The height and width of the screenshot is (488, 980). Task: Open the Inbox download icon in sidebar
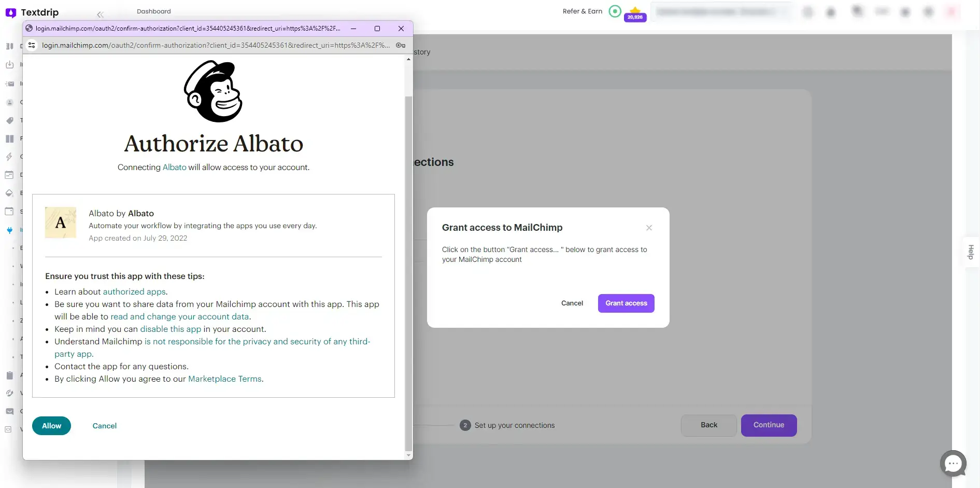click(9, 65)
